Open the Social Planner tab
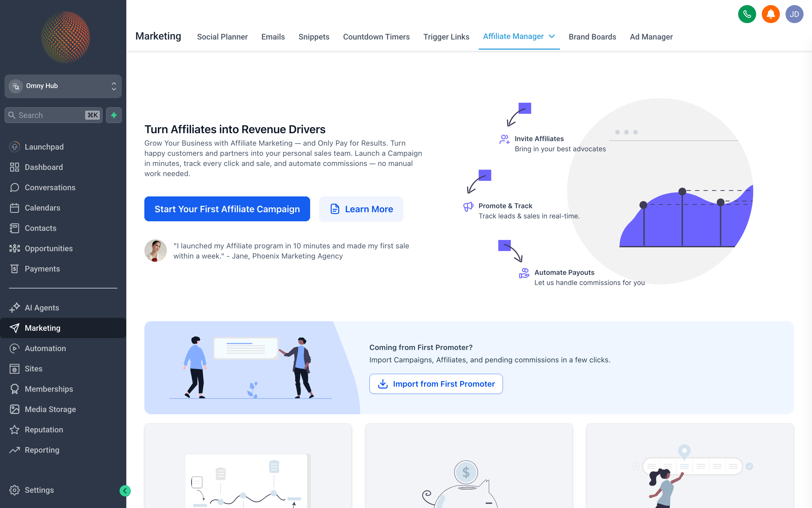This screenshot has width=812, height=508. [222, 37]
